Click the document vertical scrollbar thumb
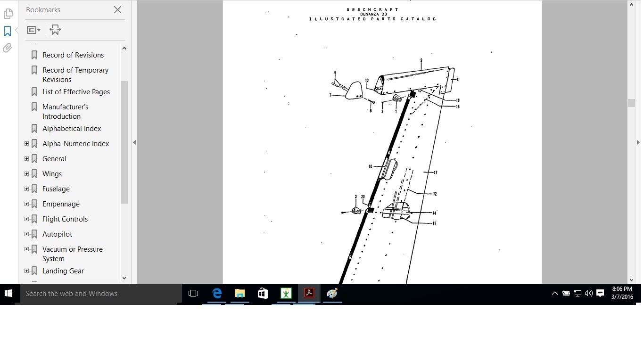This screenshot has height=362, width=644. coord(631,103)
